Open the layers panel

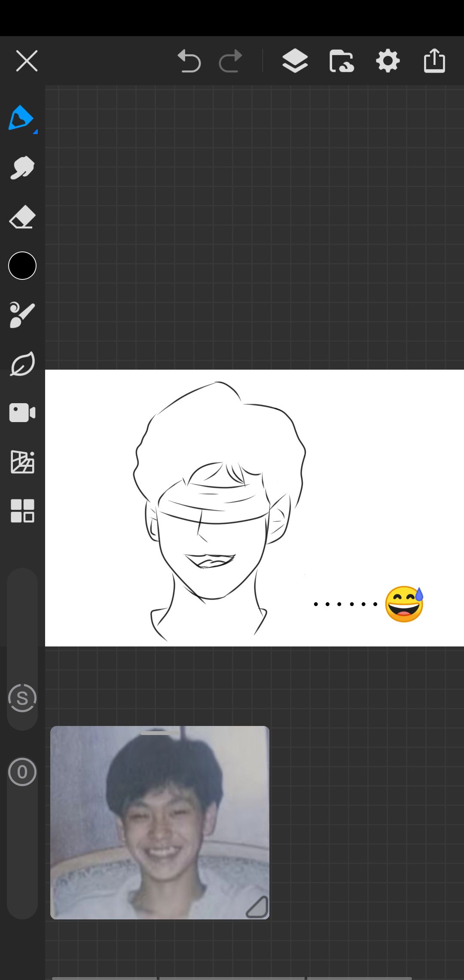click(x=295, y=61)
